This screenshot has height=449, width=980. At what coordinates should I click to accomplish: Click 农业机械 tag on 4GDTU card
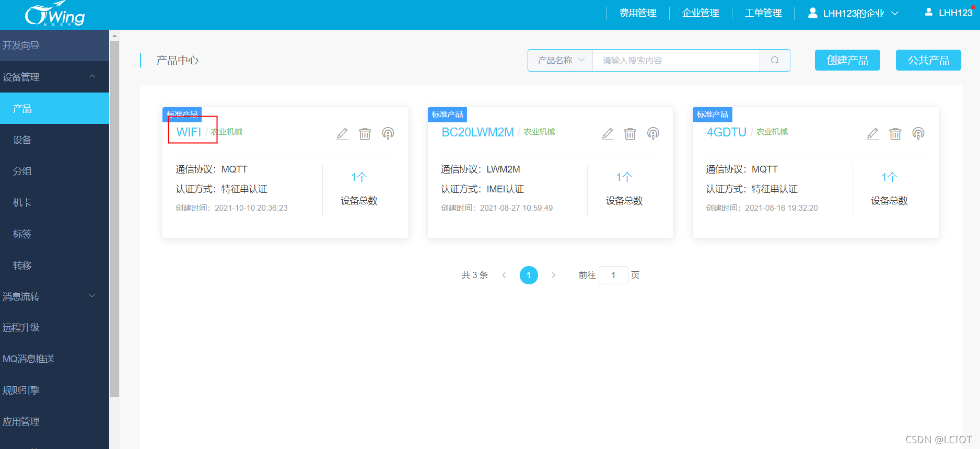click(772, 132)
